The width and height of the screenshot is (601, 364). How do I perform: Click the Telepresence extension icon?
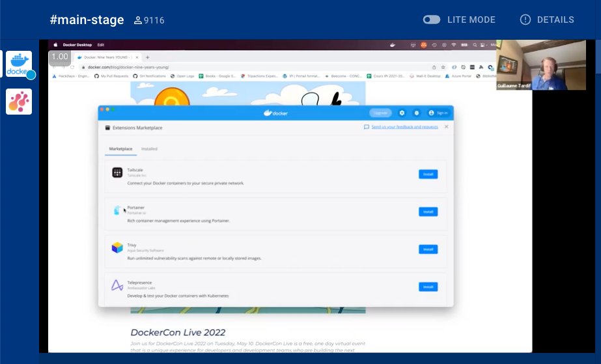point(117,285)
